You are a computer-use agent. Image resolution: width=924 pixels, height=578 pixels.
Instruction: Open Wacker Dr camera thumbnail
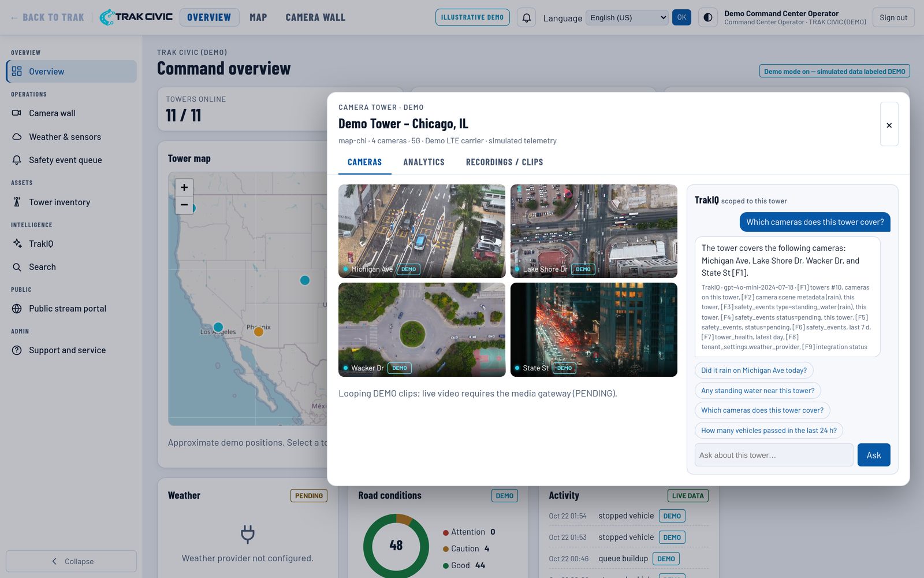pyautogui.click(x=422, y=329)
